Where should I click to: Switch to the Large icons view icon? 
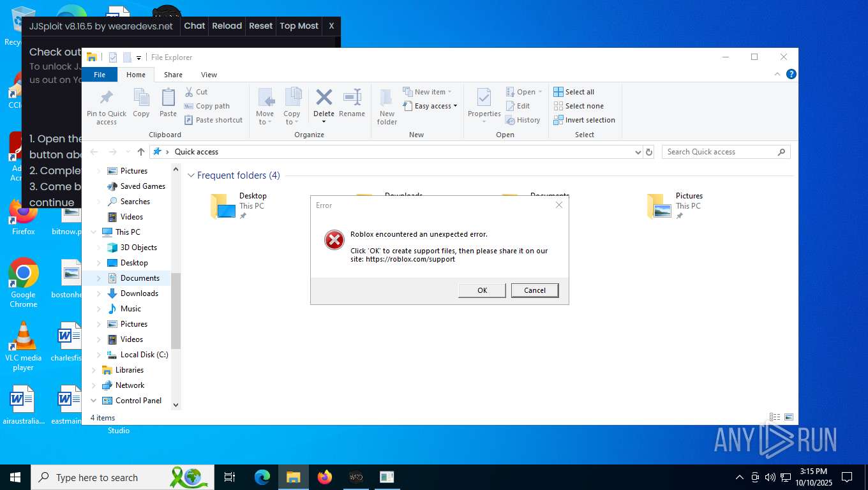[x=789, y=417]
